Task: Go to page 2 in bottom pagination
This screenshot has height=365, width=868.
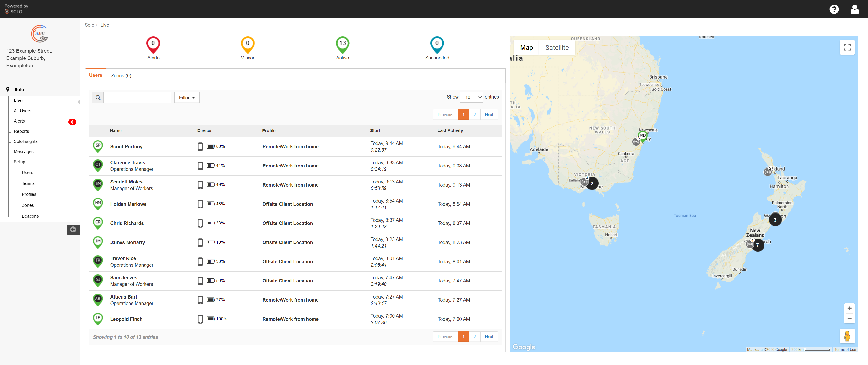Action: coord(474,337)
